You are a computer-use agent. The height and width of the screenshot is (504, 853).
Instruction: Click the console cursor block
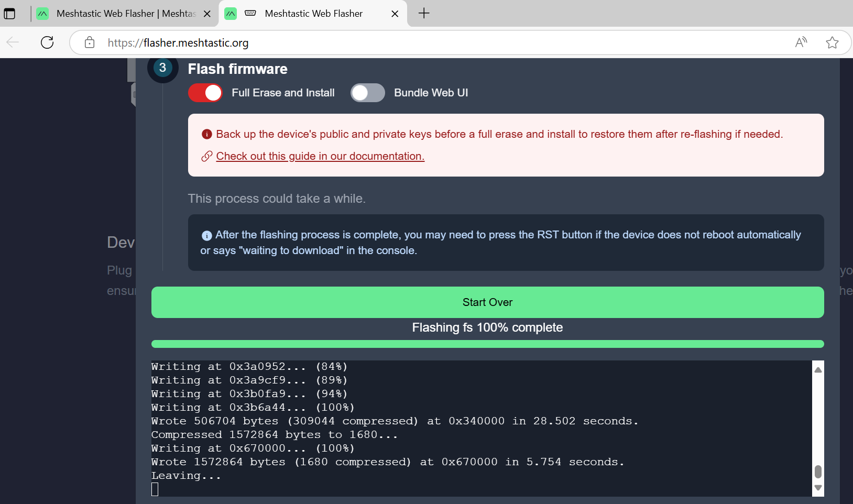tap(155, 489)
